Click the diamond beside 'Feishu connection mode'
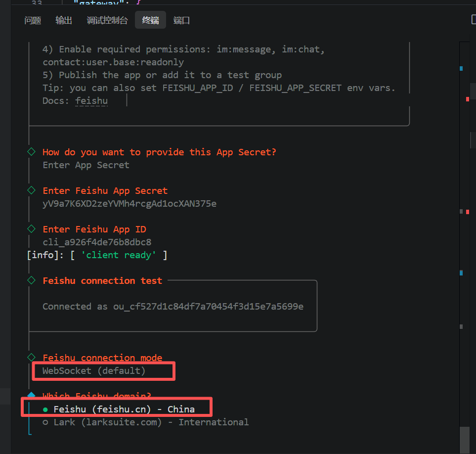 point(32,357)
